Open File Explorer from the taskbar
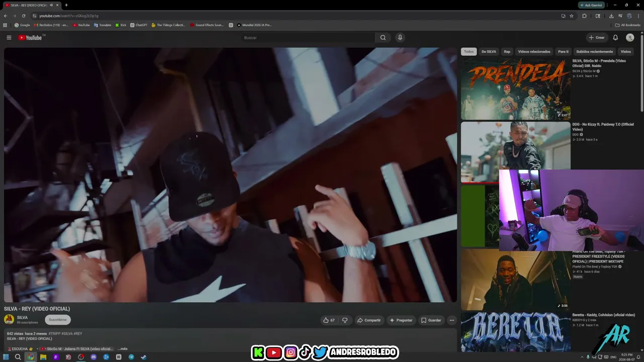 [x=43, y=357]
